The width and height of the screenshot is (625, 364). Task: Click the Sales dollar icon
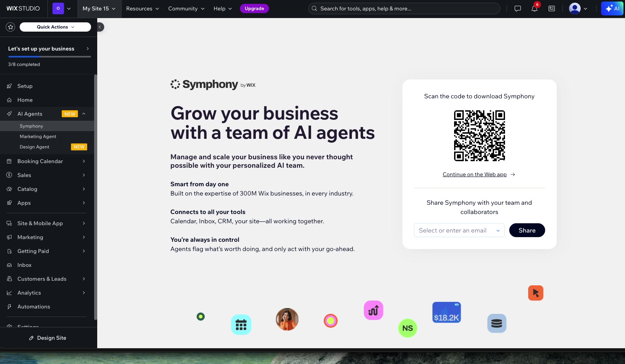(9, 175)
